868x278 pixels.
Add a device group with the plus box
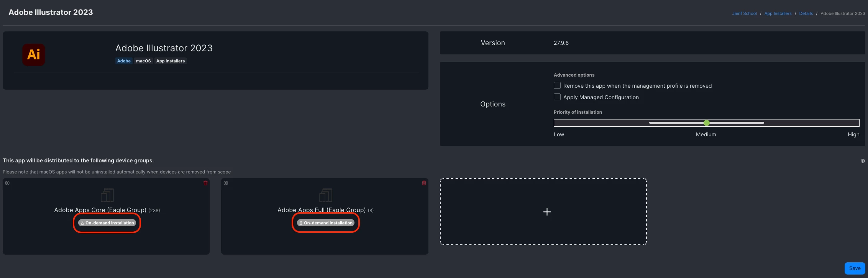(543, 211)
